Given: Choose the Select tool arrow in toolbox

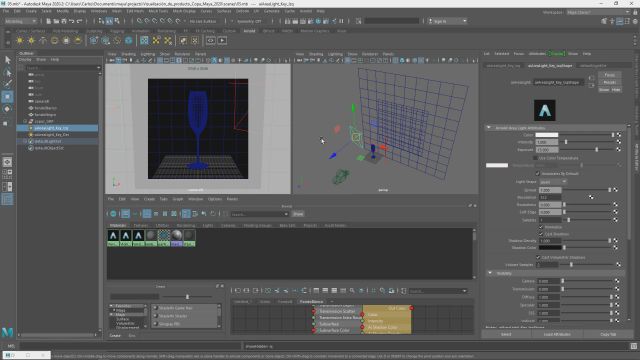Looking at the screenshot, I should pyautogui.click(x=7, y=60).
